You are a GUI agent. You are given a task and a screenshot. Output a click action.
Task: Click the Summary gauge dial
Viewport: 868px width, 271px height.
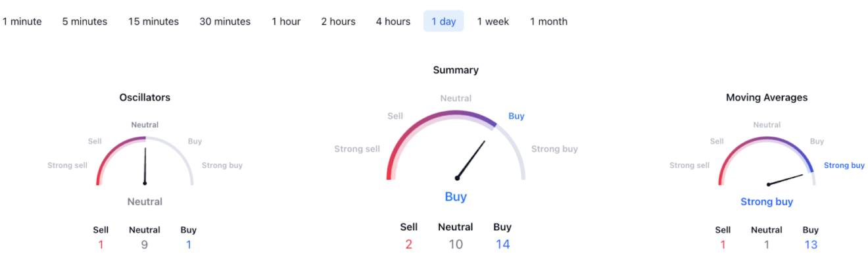point(456,145)
